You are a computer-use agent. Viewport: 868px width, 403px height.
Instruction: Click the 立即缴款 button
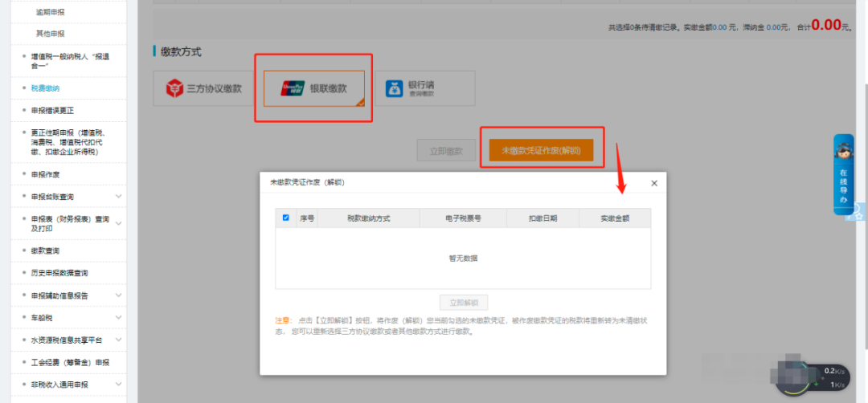point(446,150)
